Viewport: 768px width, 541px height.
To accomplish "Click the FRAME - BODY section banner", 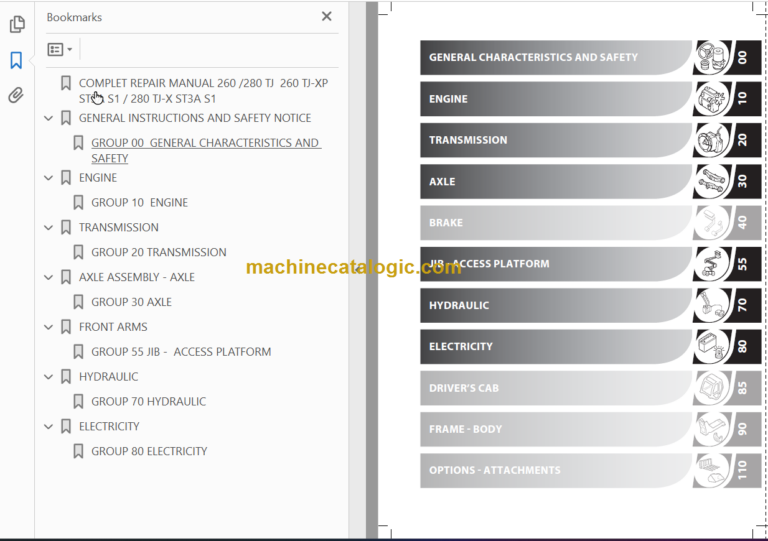I will [556, 429].
